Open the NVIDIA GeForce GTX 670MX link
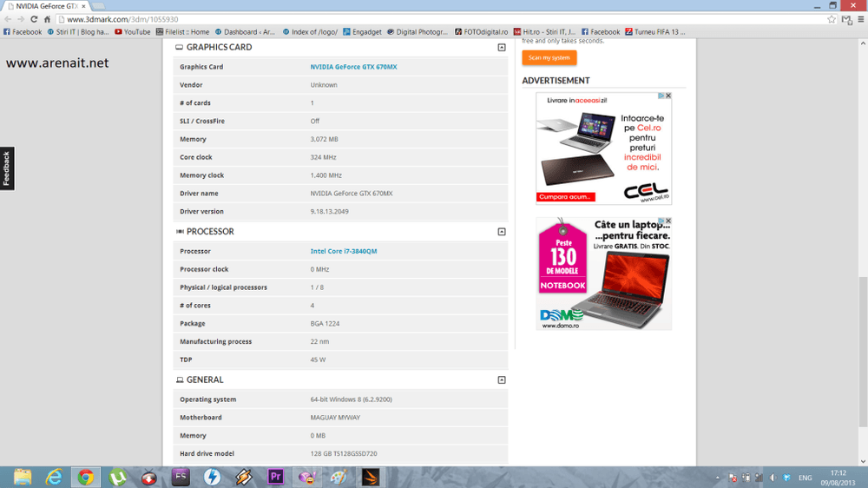This screenshot has width=868, height=488. (x=354, y=67)
